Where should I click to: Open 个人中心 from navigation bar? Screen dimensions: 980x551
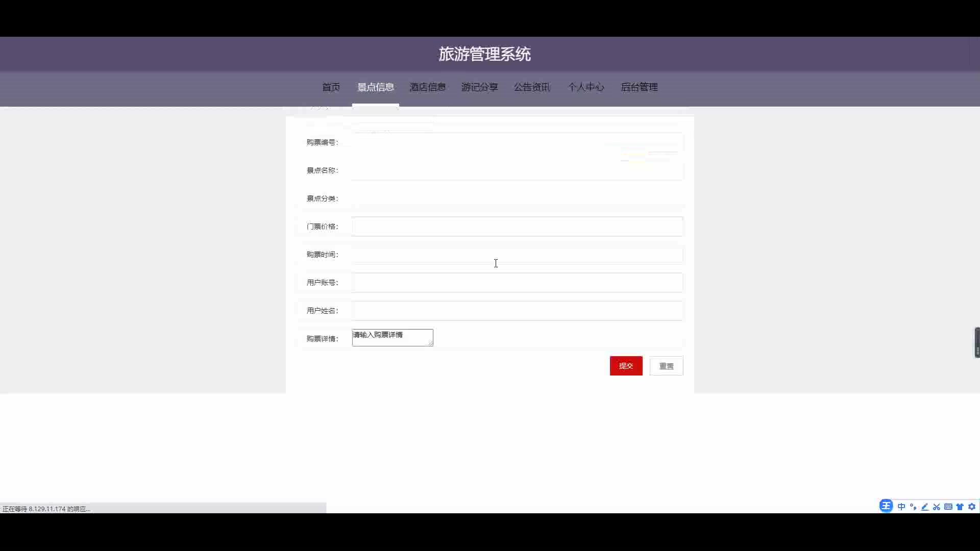coord(586,87)
